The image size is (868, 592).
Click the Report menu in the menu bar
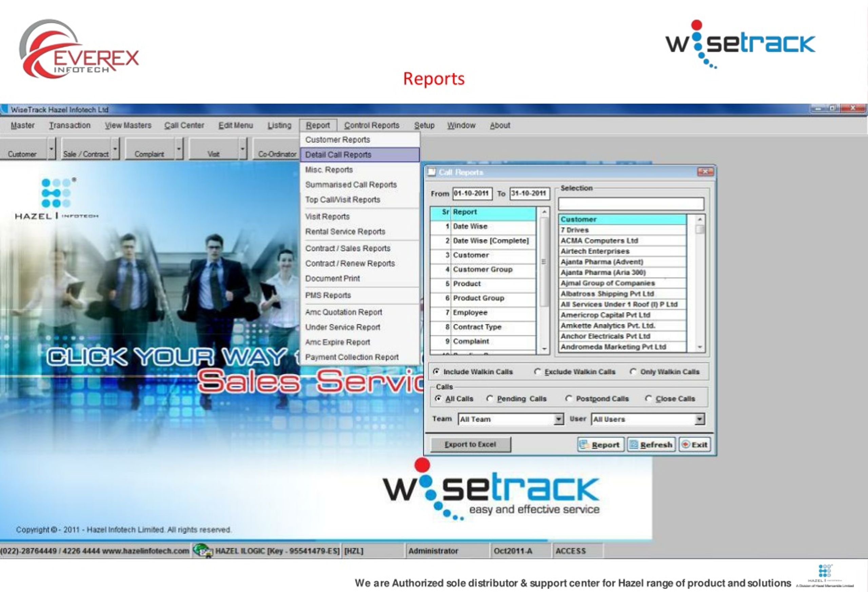(x=318, y=126)
